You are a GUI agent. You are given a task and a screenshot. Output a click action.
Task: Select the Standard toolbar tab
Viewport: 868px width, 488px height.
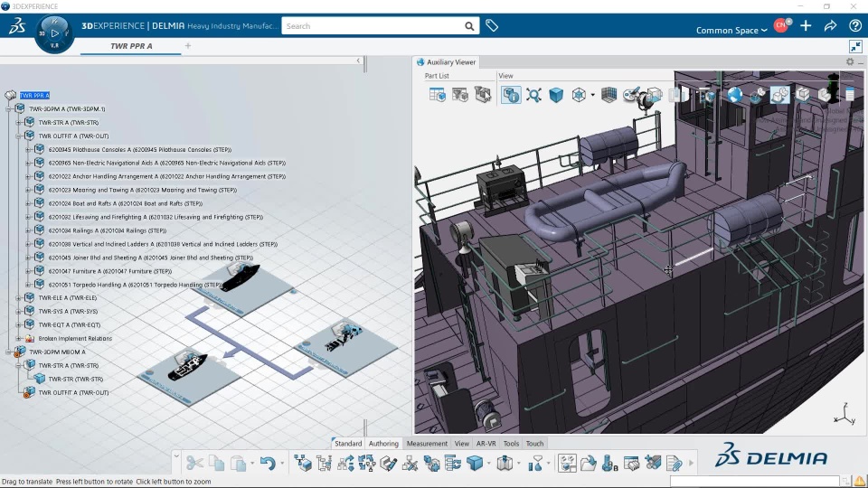coord(347,443)
